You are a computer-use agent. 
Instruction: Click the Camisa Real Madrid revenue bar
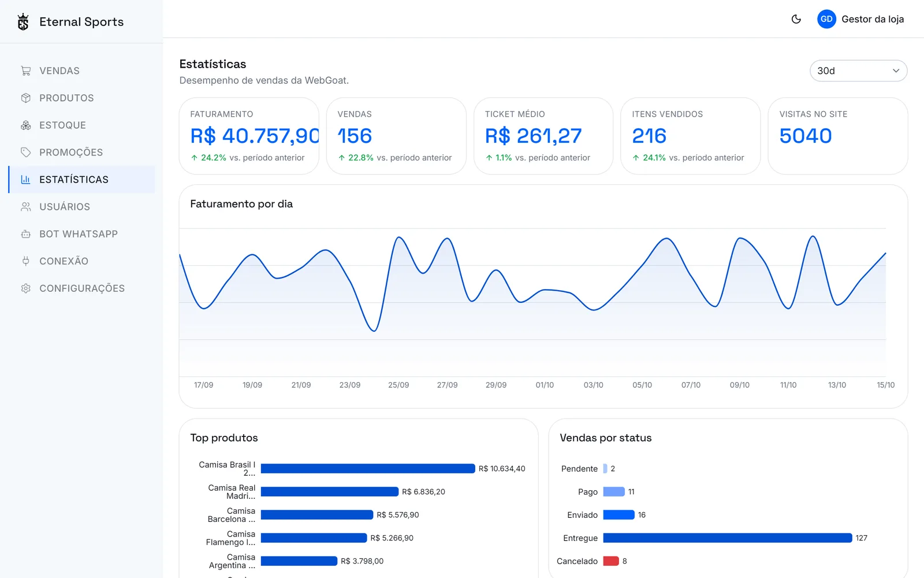point(330,492)
